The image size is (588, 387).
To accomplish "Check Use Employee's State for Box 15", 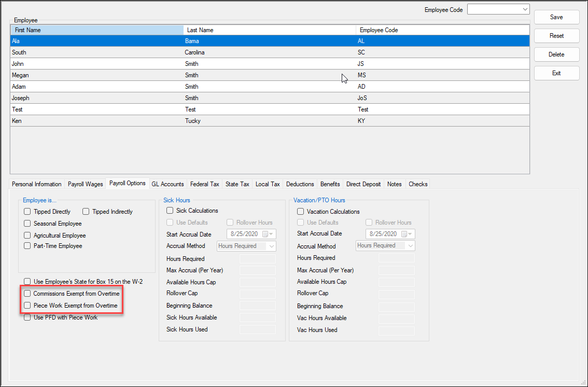I will coord(27,282).
